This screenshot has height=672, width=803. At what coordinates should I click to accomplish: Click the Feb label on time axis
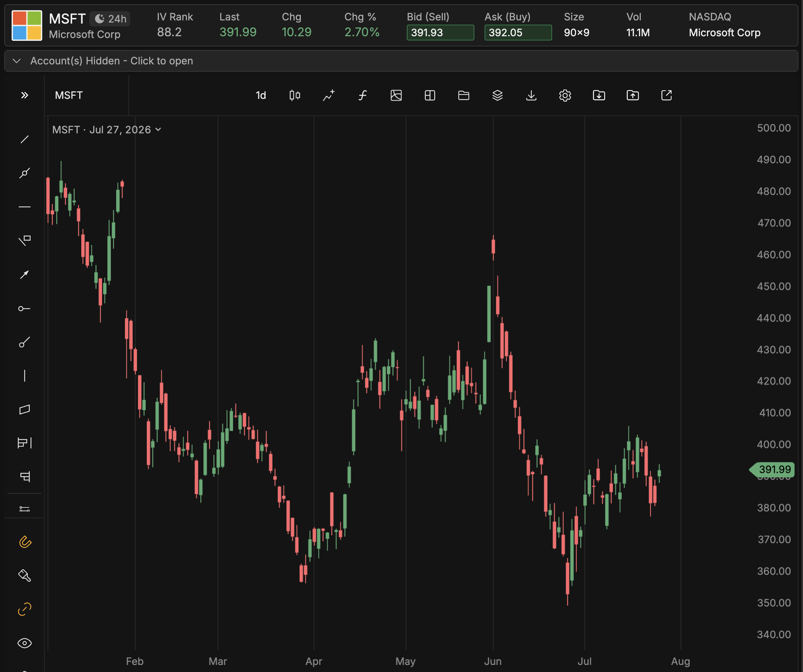point(135,661)
